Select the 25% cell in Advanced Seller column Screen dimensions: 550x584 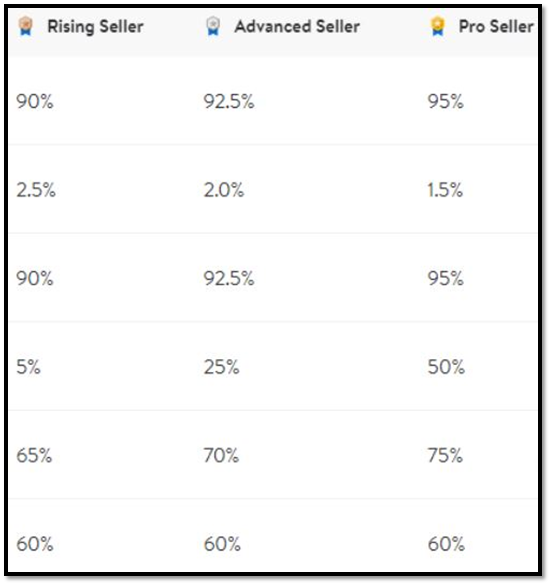221,367
